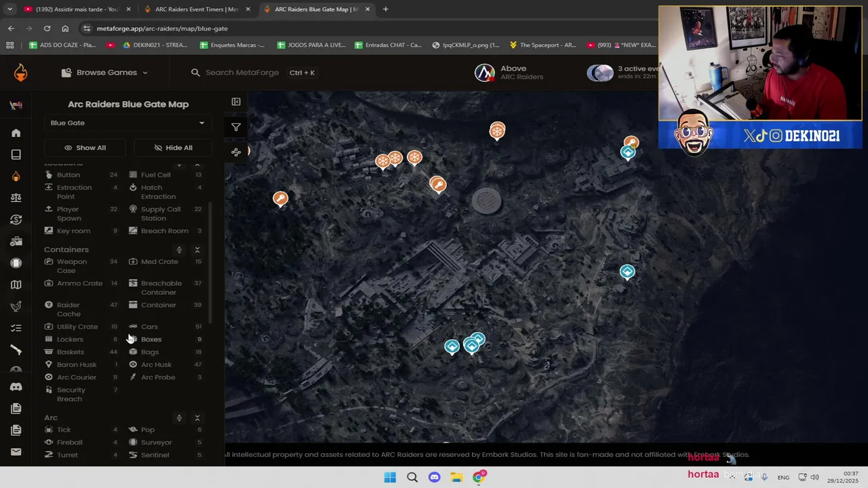Image resolution: width=868 pixels, height=488 pixels.
Task: Click the Containers section toggle-all icon
Action: coord(179,249)
